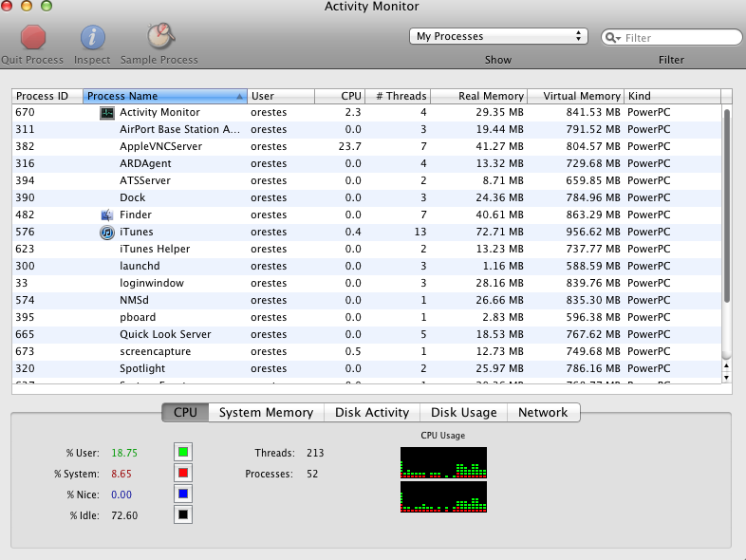Select the Quick Look Server row
The width and height of the screenshot is (746, 560).
(x=366, y=335)
